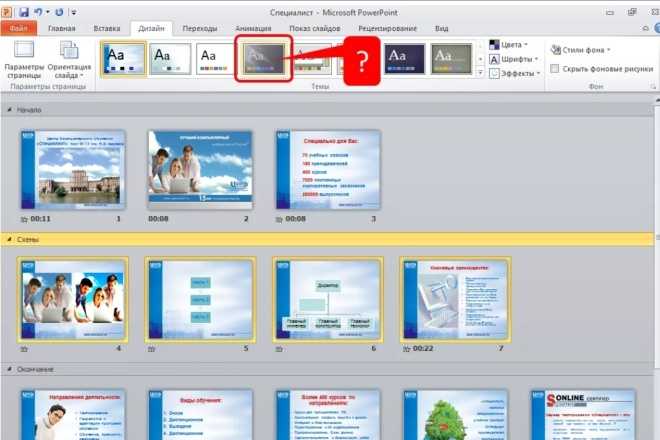
Task: Collapse the Окончание section
Action: (10, 369)
